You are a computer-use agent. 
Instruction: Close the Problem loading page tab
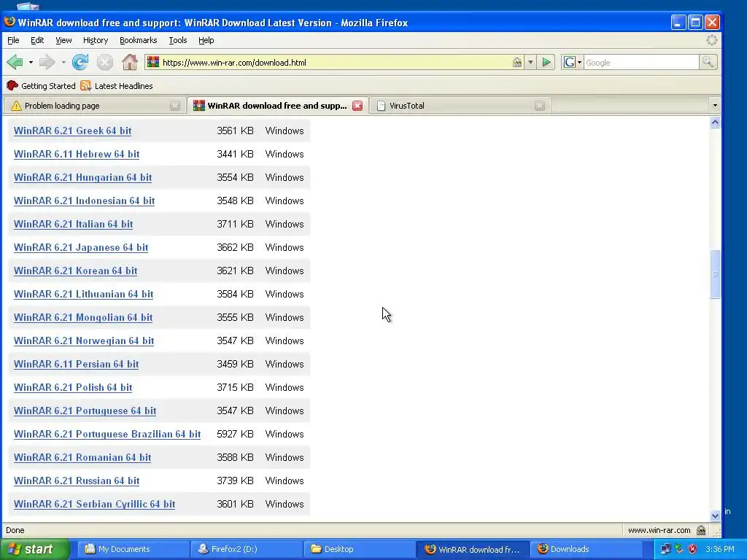175,106
